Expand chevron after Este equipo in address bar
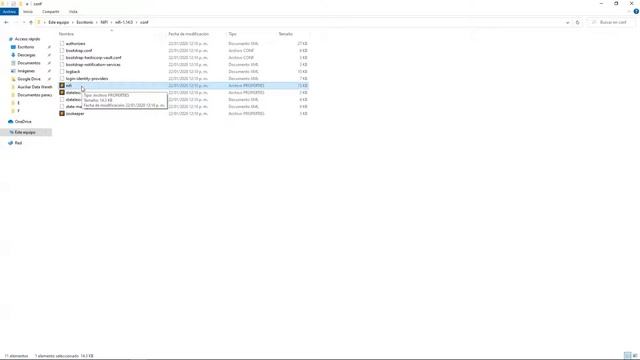This screenshot has width=640, height=360. [73, 22]
